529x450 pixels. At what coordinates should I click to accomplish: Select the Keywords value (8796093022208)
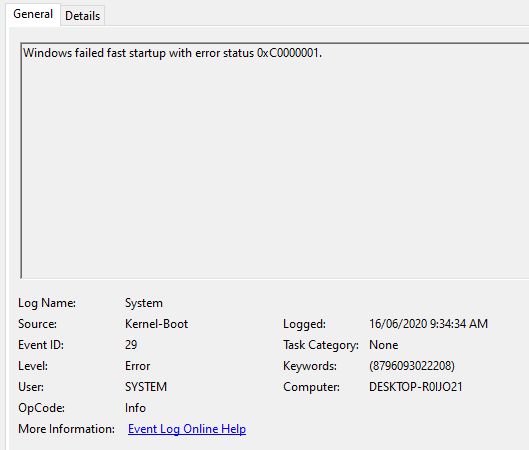pos(412,366)
